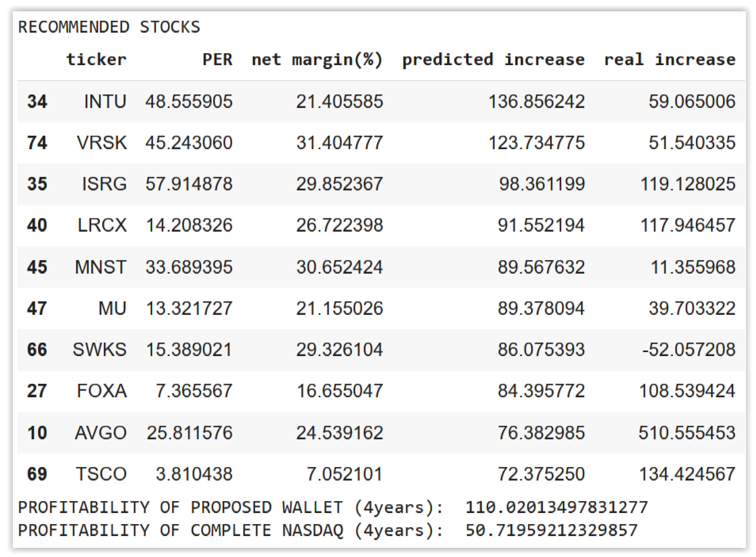The image size is (756, 557).
Task: Click predicted increase 76.382985
Action: tap(541, 433)
